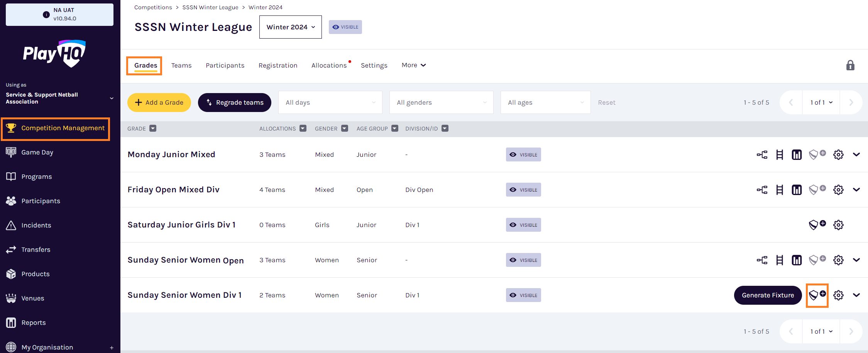Open settings gear for Sunday Senior Women Open
Image resolution: width=868 pixels, height=353 pixels.
click(838, 260)
